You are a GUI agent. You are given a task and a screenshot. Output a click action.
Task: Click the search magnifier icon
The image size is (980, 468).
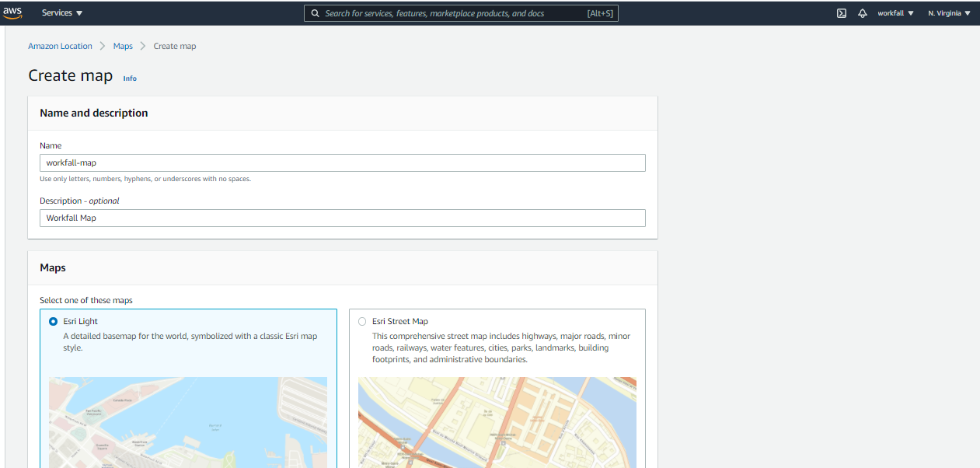(x=315, y=13)
